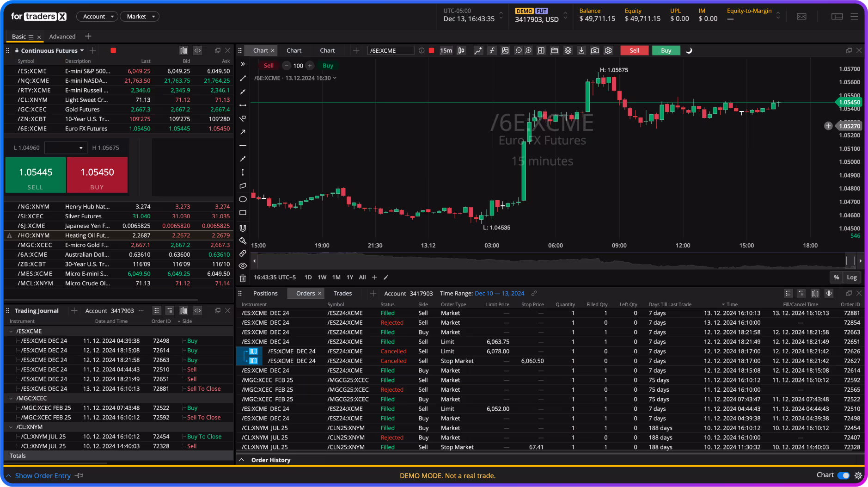This screenshot has width=868, height=487.
Task: Delete drawings using the trash icon
Action: [243, 278]
